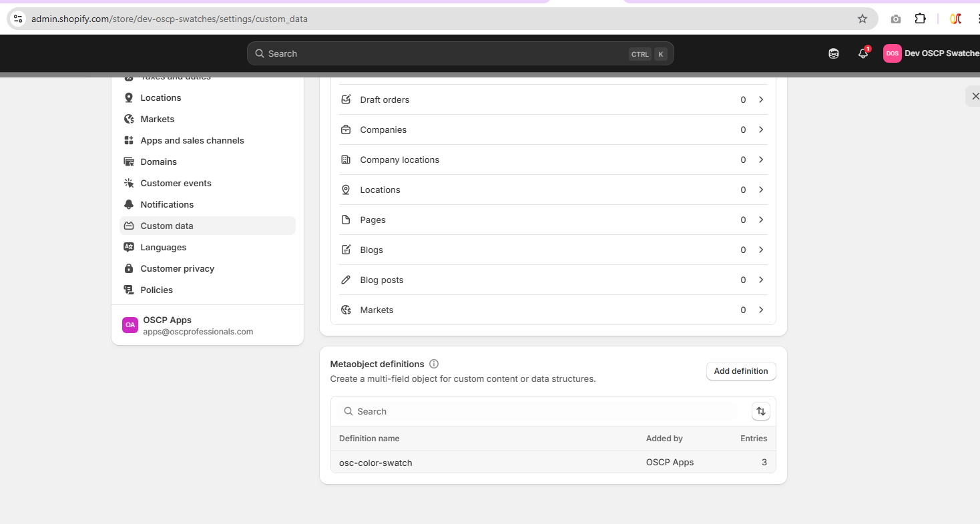Click the notifications bell icon

coord(863,53)
